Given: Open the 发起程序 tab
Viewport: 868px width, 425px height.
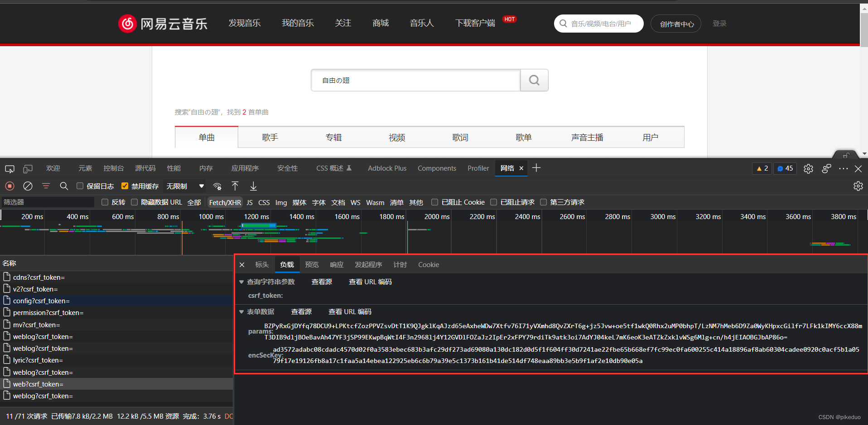Looking at the screenshot, I should click(x=368, y=265).
